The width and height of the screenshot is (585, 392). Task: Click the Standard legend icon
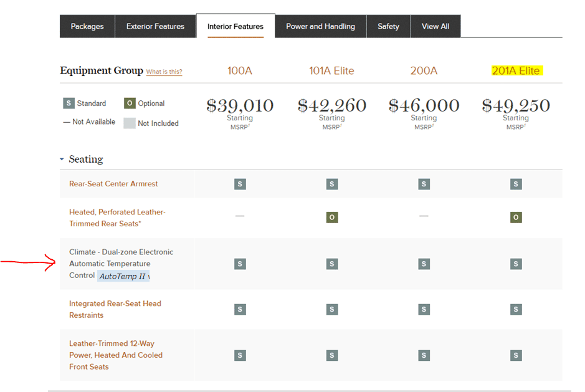69,103
